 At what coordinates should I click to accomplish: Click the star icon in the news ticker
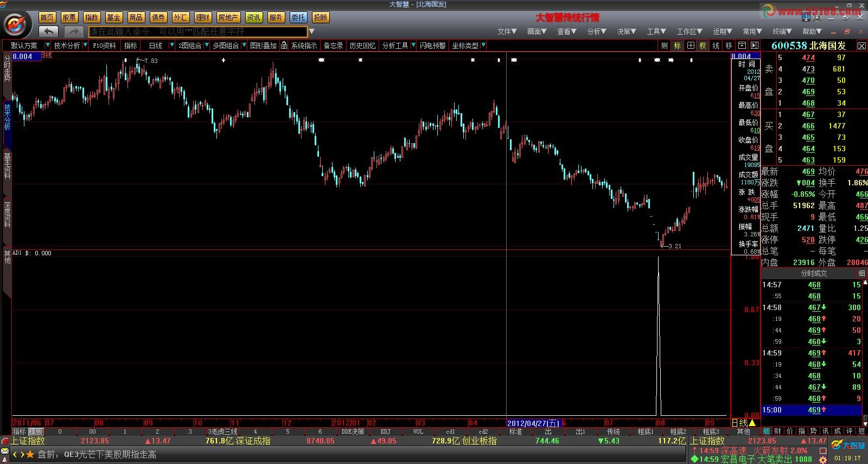pyautogui.click(x=30, y=454)
